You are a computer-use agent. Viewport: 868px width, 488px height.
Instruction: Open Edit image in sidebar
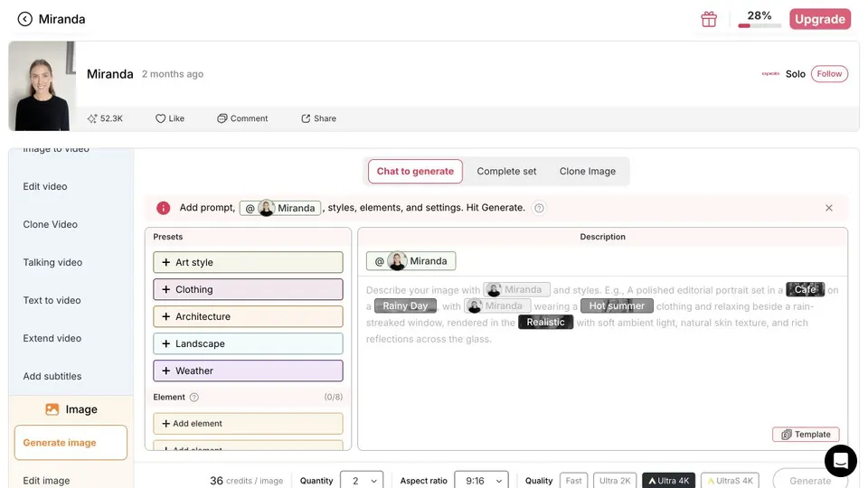46,480
